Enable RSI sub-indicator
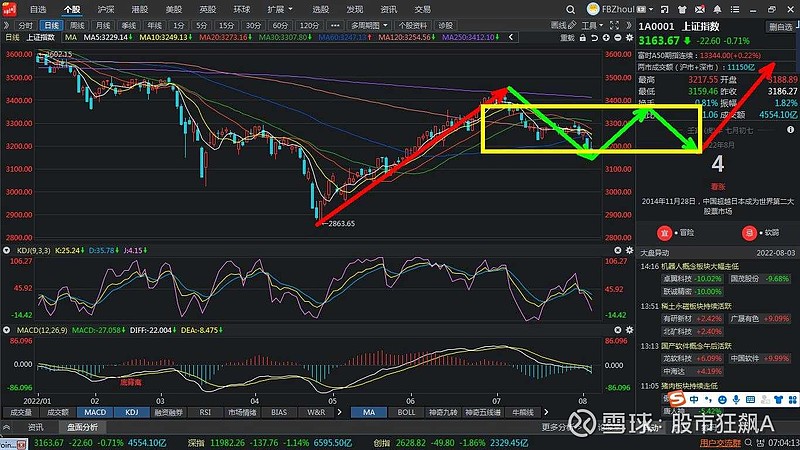800x450 pixels. click(205, 412)
